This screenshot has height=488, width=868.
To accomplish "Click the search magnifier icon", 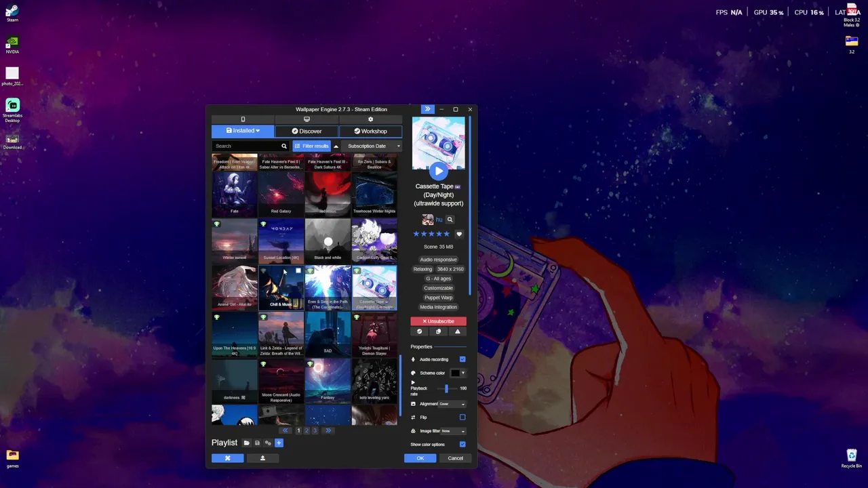I will click(x=284, y=146).
